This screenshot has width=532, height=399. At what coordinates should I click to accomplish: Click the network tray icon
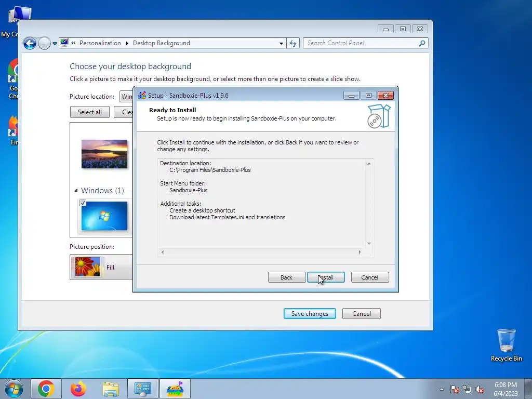(467, 389)
